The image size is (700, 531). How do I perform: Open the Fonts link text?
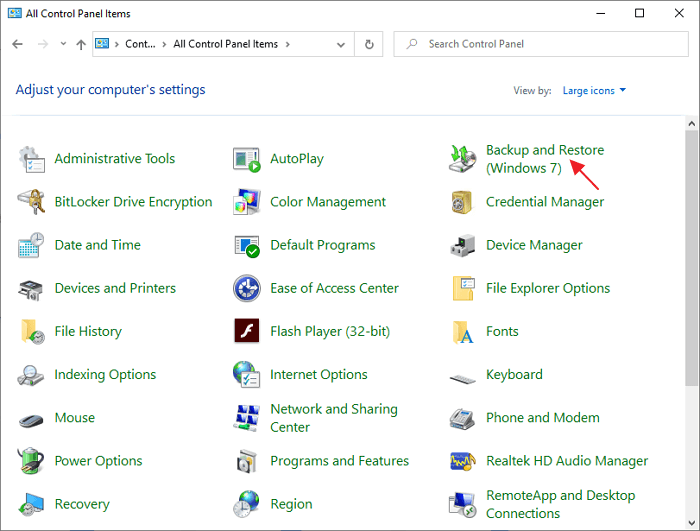coord(502,331)
